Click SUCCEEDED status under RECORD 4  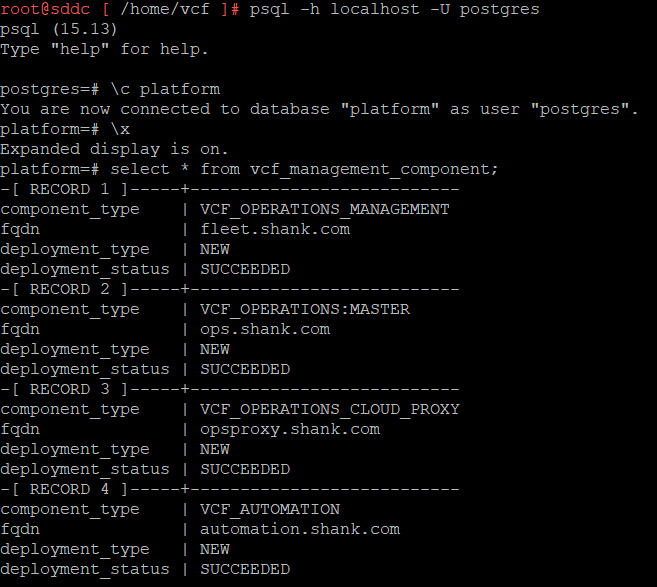click(244, 569)
